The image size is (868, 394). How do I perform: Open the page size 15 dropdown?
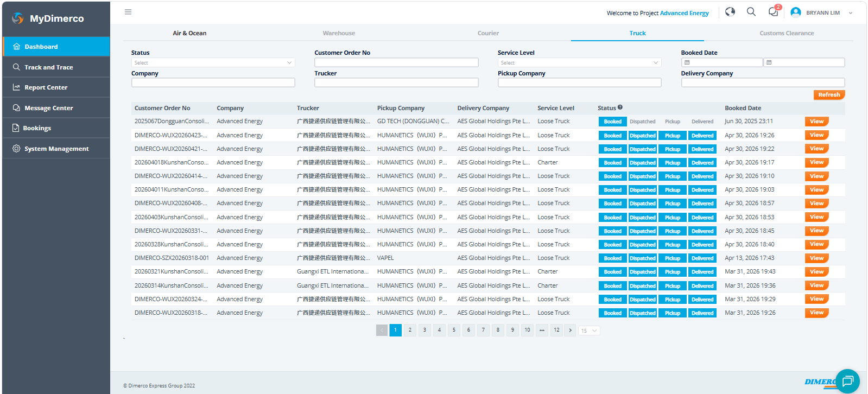(x=589, y=331)
